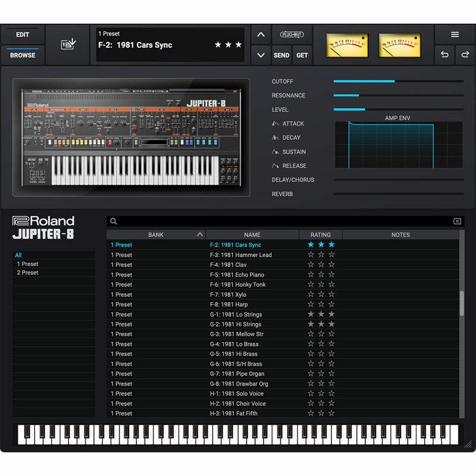The image size is (476, 476).
Task: Switch to the EDIT tab
Action: (x=23, y=35)
